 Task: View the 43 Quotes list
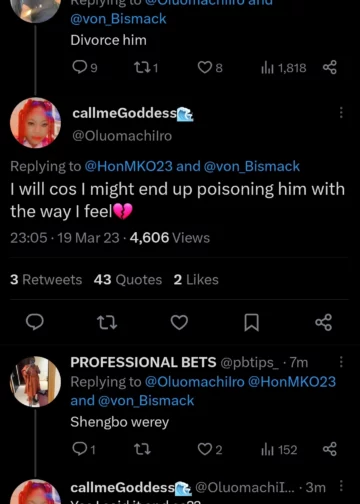point(128,280)
